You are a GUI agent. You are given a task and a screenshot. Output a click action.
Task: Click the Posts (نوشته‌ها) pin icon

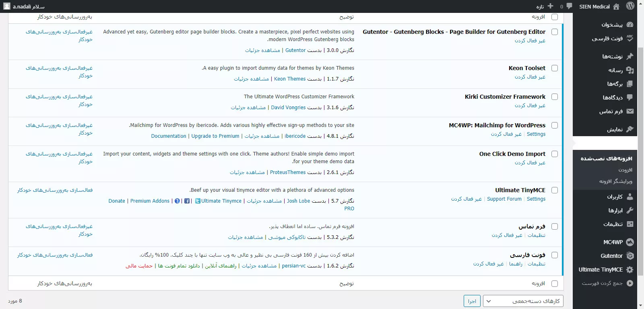click(630, 56)
